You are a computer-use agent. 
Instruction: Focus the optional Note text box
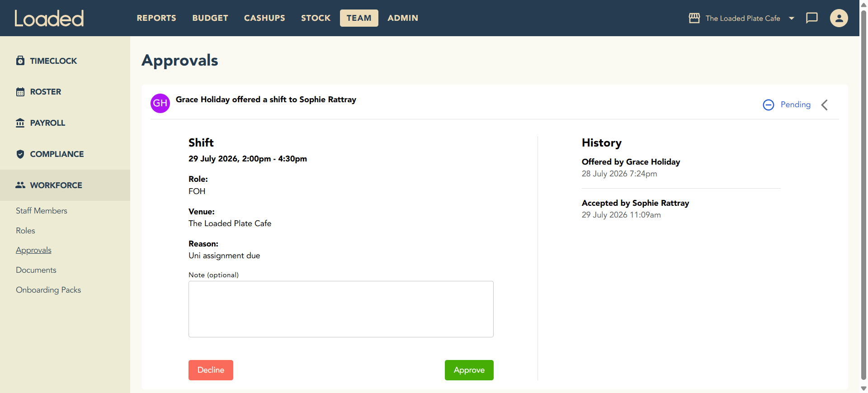point(341,309)
